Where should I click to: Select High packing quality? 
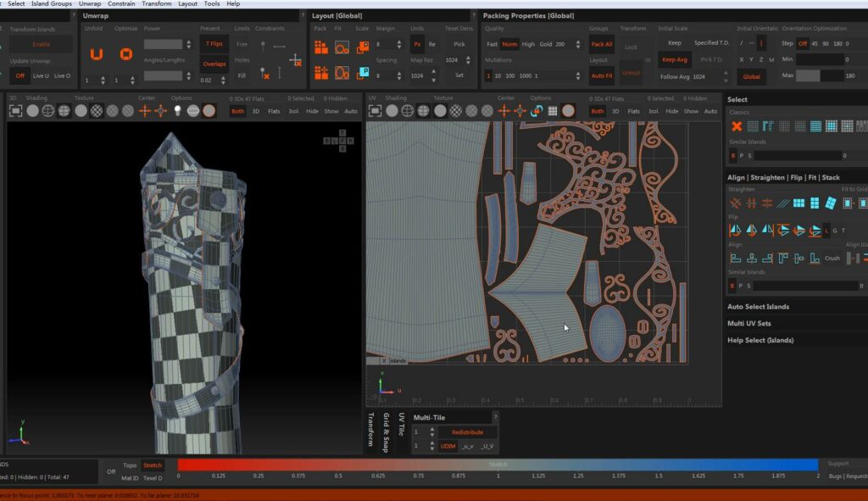tap(529, 44)
